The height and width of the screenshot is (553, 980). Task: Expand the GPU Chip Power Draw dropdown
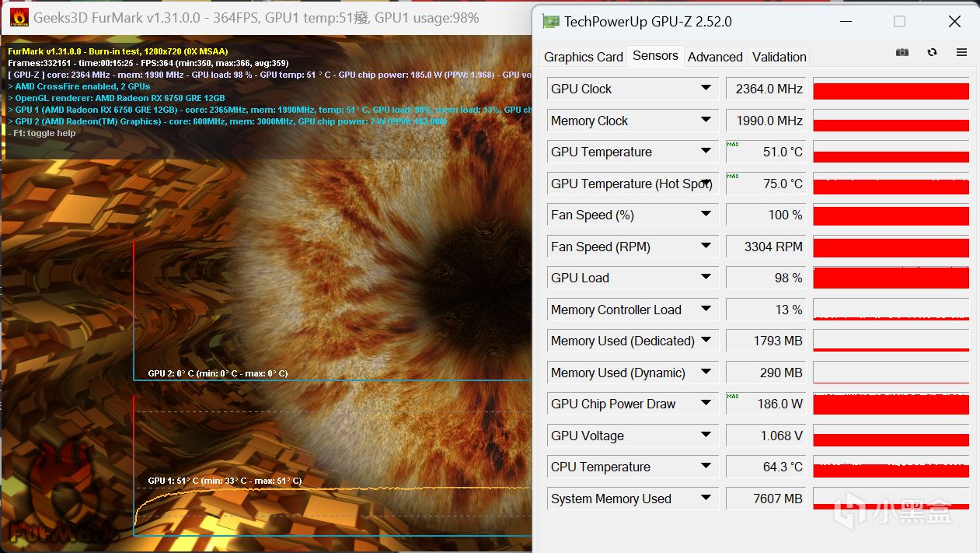click(x=706, y=403)
